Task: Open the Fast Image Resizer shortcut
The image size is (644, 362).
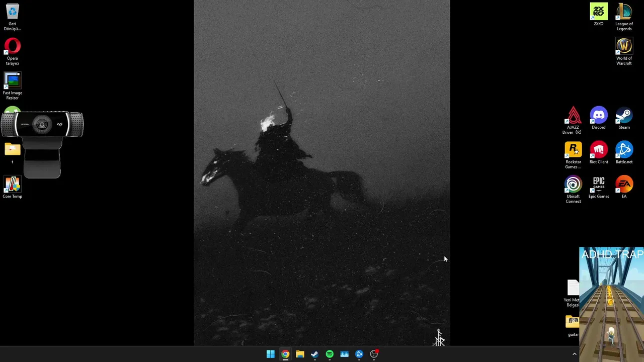Action: point(12,86)
